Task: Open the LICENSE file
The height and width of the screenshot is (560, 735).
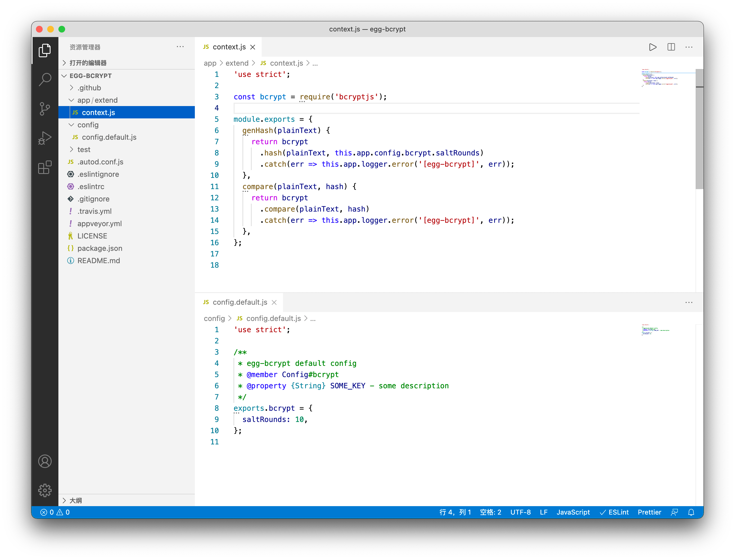Action: (127, 236)
